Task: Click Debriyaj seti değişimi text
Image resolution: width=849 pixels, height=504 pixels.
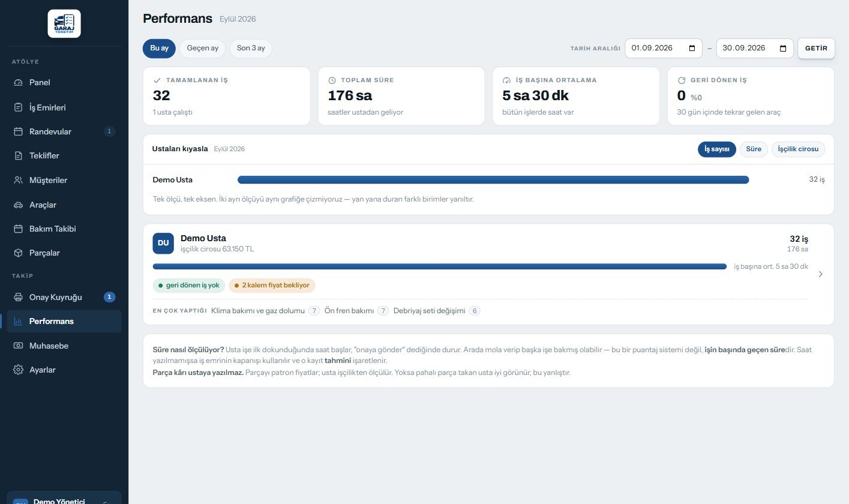Action: (429, 311)
